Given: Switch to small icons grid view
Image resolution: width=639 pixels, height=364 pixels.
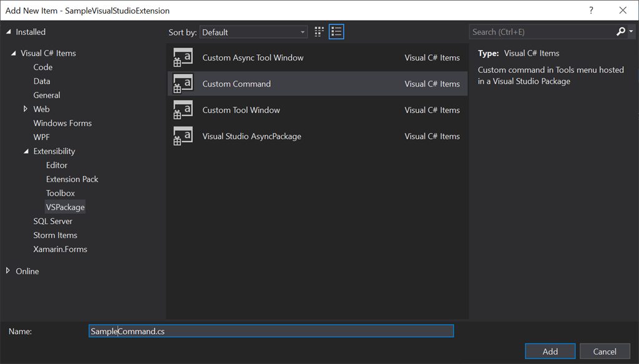Looking at the screenshot, I should pos(319,32).
